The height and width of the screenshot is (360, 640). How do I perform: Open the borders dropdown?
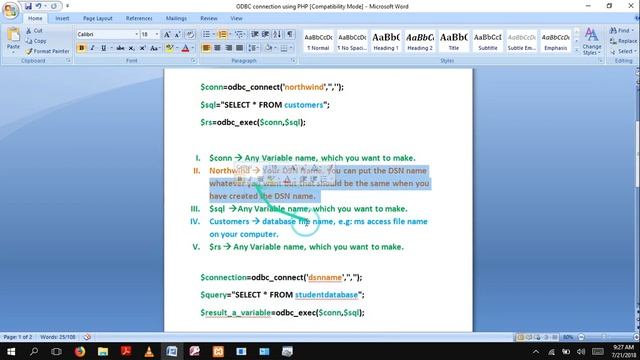(x=291, y=48)
